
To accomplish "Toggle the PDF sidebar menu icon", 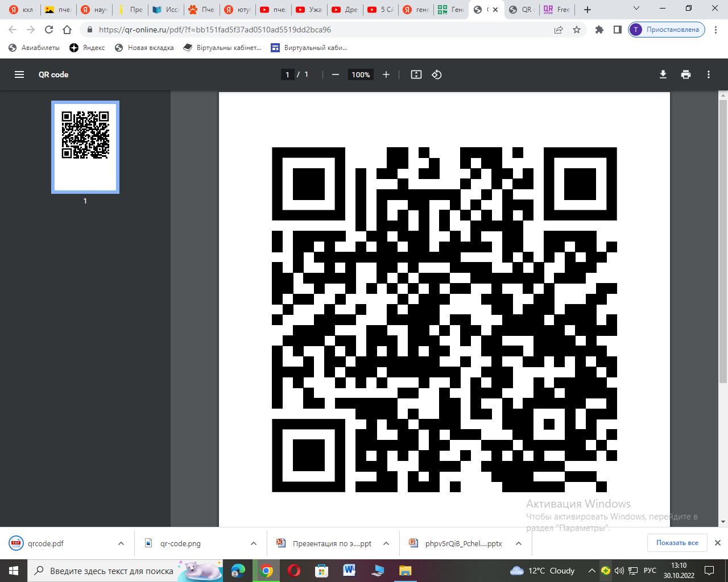I will 19,74.
